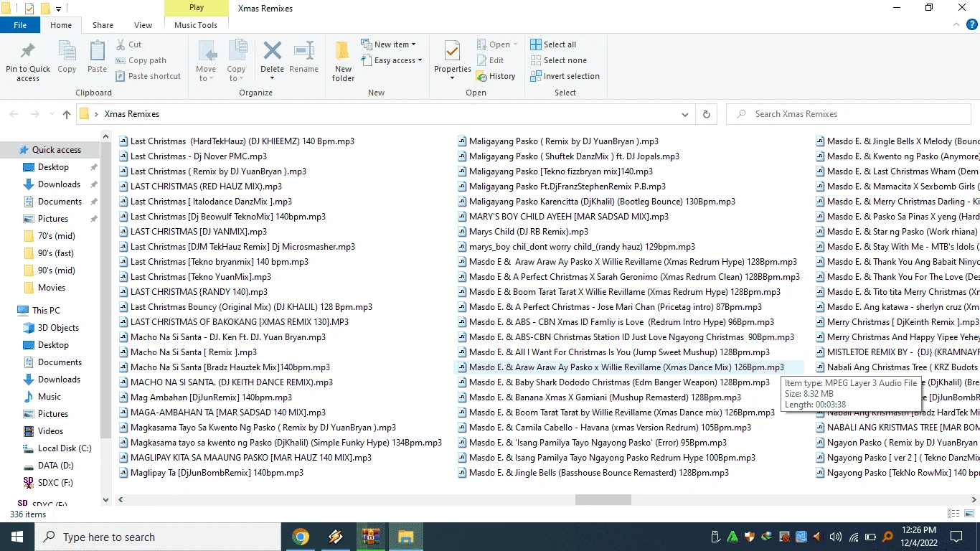
Task: Open the system tray volume icon
Action: (836, 537)
